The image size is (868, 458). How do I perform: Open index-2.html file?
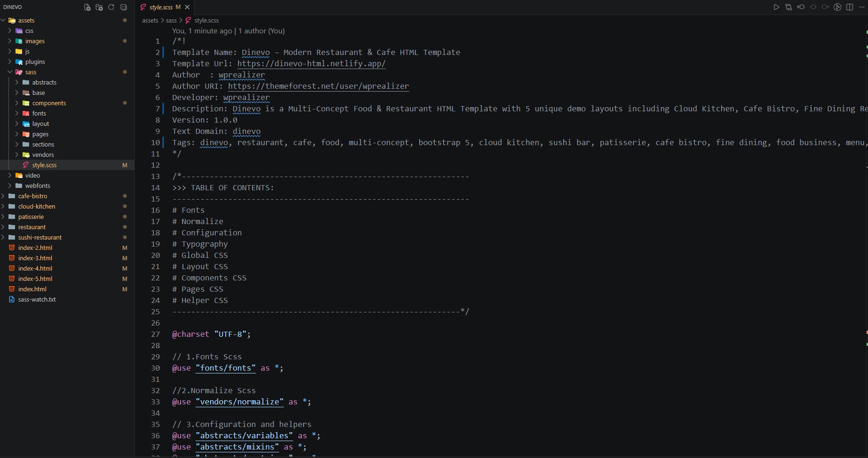click(67, 248)
